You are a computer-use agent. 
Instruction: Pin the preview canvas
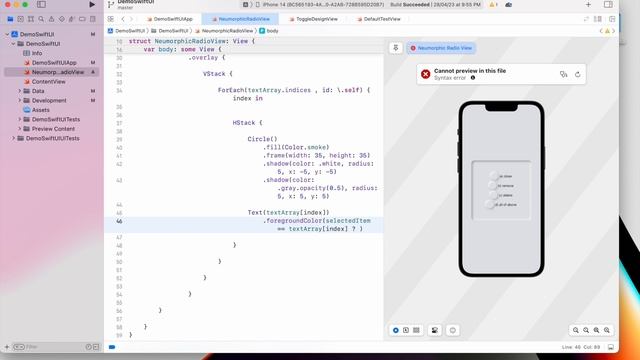coord(396,48)
